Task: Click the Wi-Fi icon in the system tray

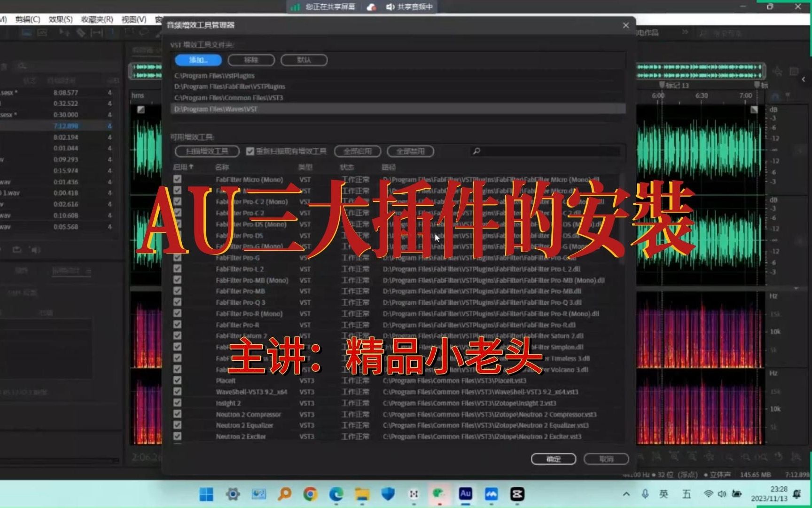Action: [x=708, y=493]
